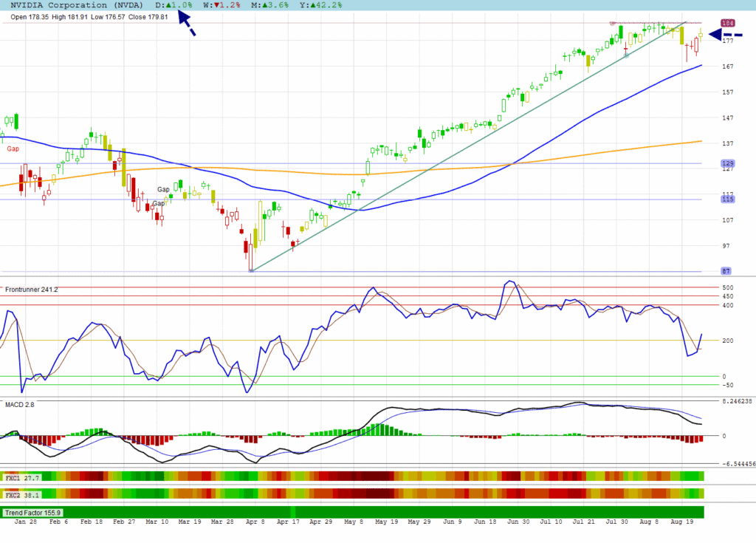The width and height of the screenshot is (756, 543).
Task: Click the 147 price axis label
Action: point(727,117)
